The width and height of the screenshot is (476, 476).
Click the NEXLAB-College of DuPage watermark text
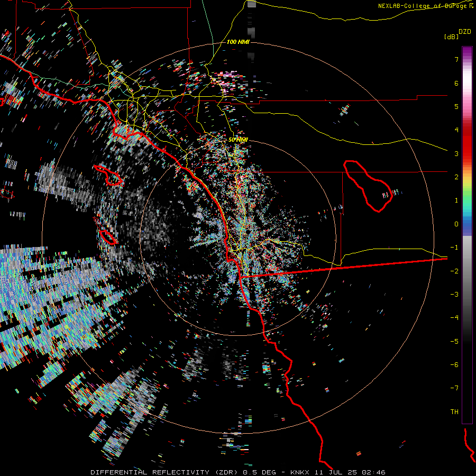click(x=426, y=6)
